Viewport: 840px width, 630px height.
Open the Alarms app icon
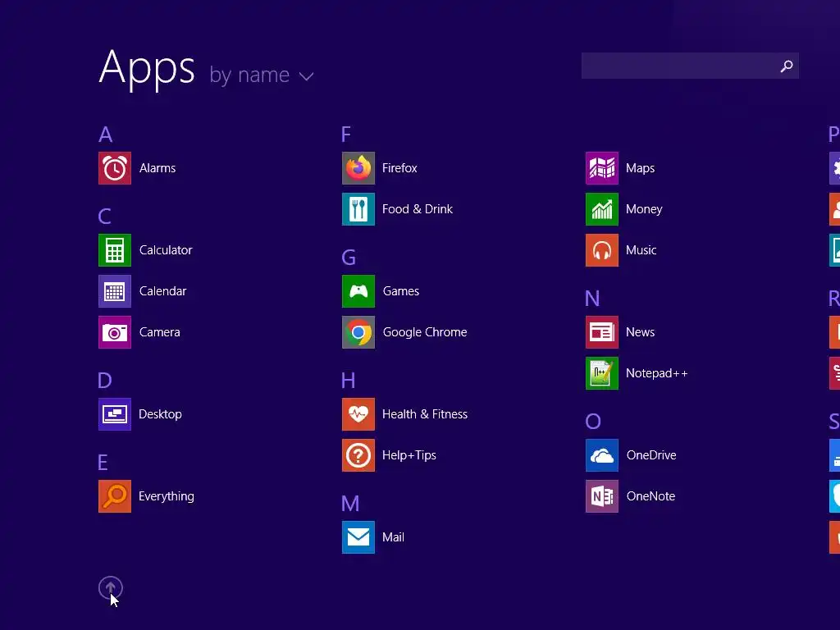tap(115, 168)
